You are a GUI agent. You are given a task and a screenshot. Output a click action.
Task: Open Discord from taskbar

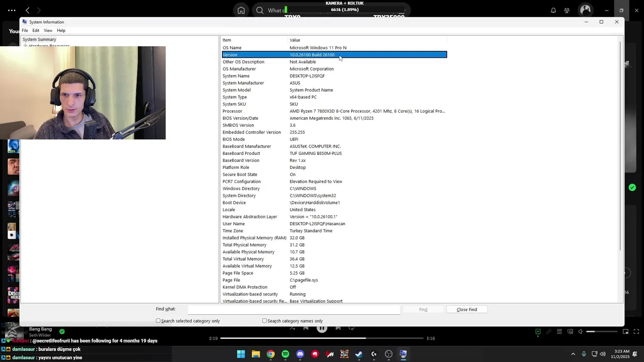pyautogui.click(x=300, y=354)
